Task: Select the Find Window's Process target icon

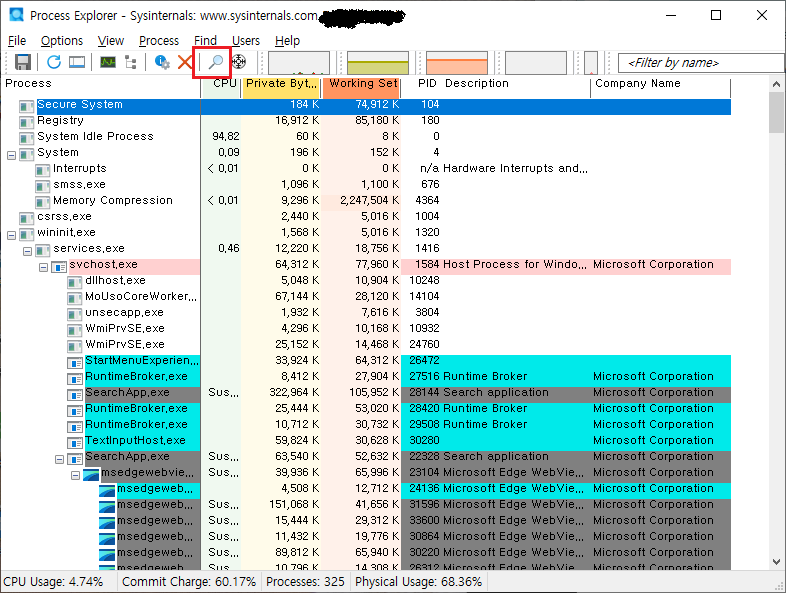Action: [239, 62]
